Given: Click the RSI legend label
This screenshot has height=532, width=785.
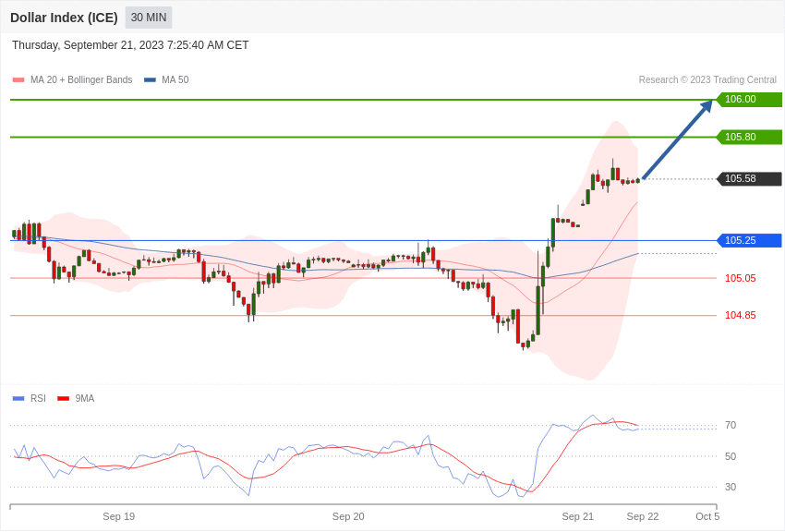Looking at the screenshot, I should (x=38, y=398).
